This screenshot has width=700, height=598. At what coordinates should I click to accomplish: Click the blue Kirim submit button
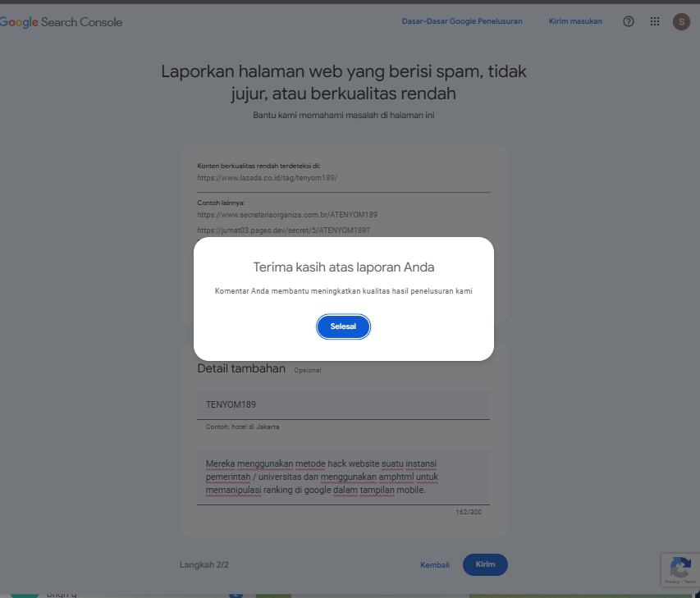[x=485, y=564]
